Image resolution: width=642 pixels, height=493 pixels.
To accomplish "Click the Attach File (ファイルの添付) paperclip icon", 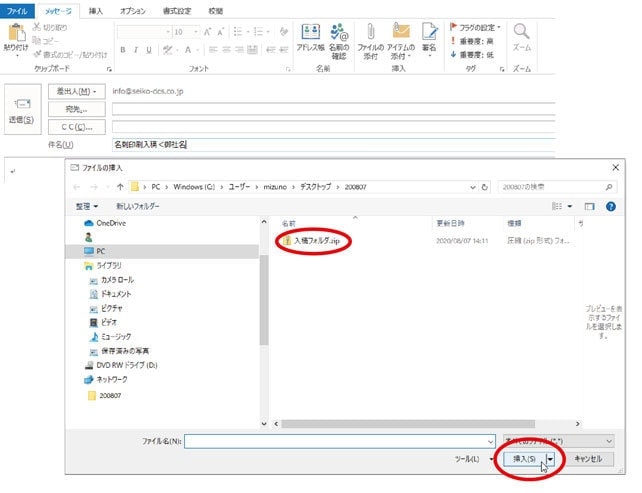I will (x=370, y=35).
